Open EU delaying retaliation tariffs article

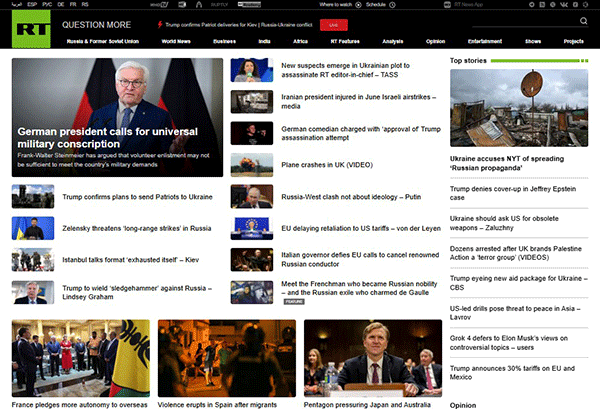[x=361, y=228]
